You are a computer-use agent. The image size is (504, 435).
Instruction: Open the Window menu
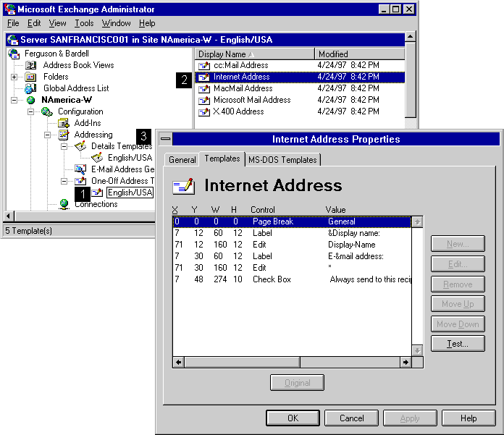[116, 23]
